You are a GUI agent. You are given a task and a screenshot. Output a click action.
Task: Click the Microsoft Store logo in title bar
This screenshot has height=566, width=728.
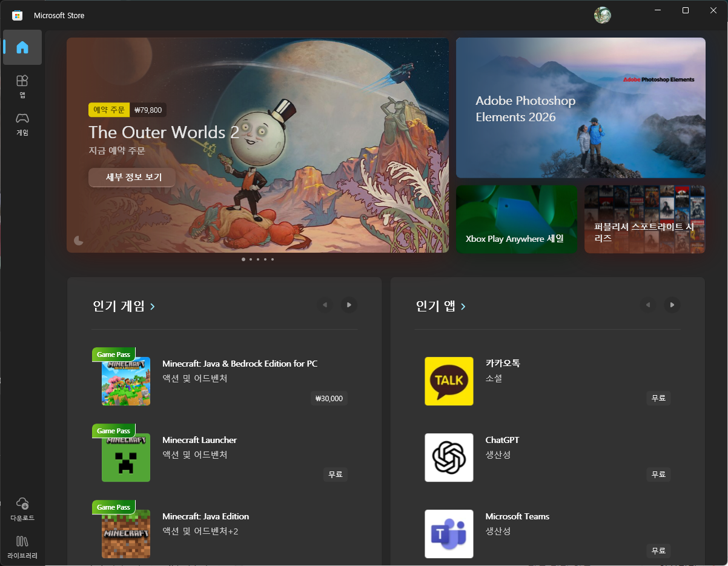[17, 15]
